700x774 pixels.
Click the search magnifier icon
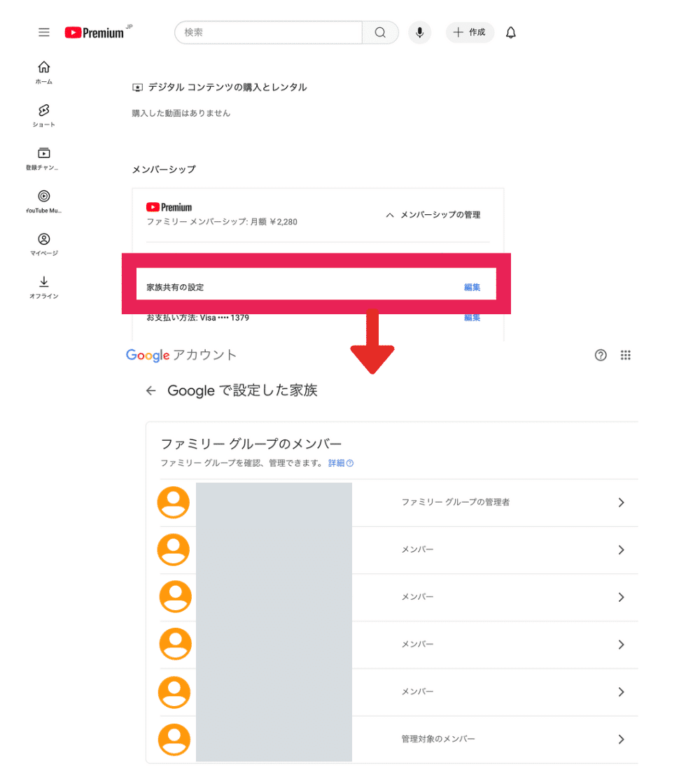point(380,32)
